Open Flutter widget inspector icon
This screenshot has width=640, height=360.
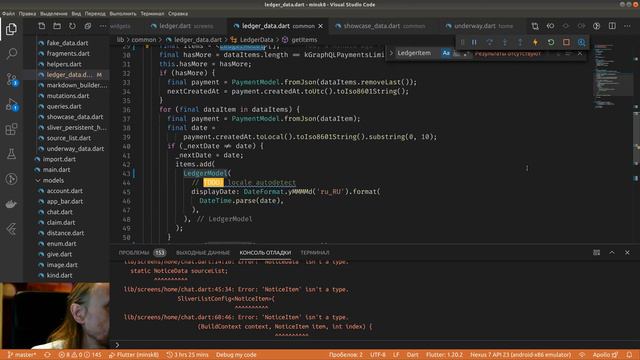click(x=582, y=42)
